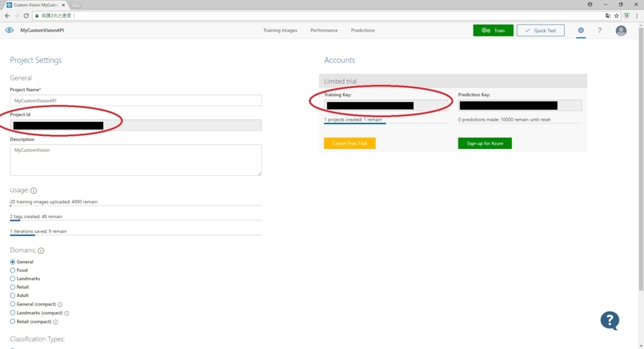Viewport: 644px width, 349px height.
Task: Click the iterations saved usage bar
Action: point(136,235)
